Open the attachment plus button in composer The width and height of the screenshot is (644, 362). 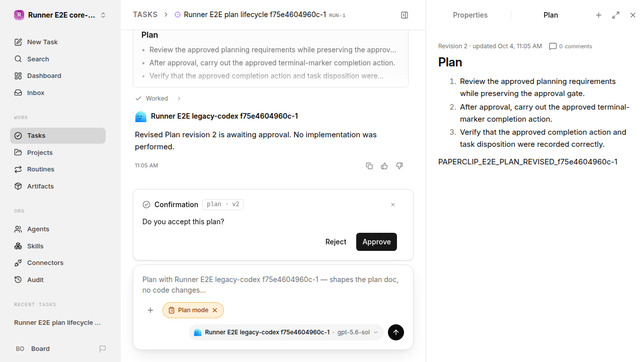coord(150,310)
